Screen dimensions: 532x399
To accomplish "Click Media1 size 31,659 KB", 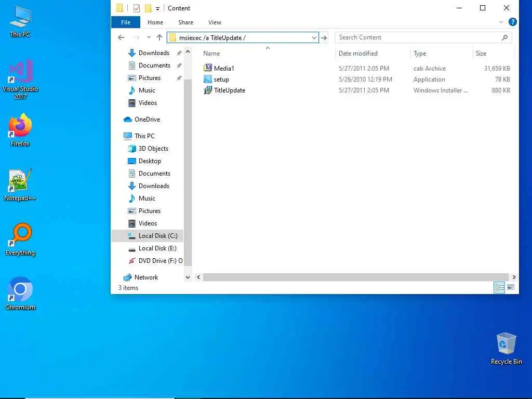I will pyautogui.click(x=497, y=68).
